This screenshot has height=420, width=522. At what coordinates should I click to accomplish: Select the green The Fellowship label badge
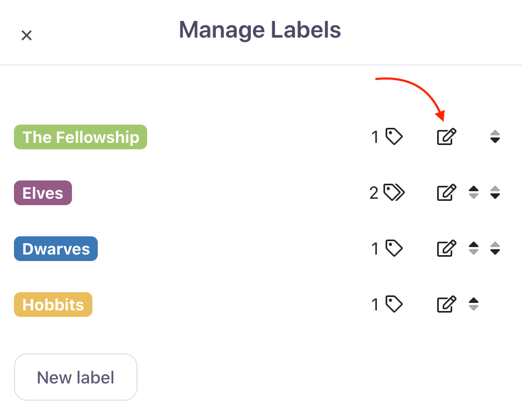coord(81,137)
